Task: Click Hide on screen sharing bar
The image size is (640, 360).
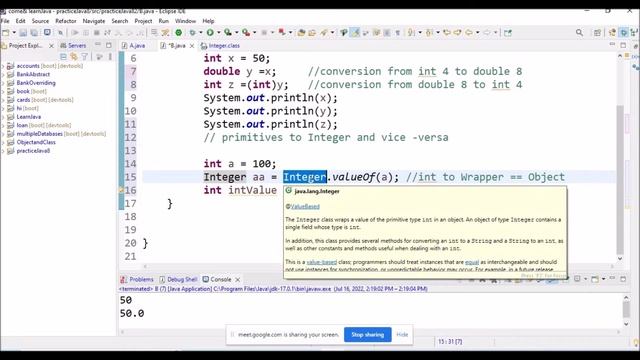Action: coord(402,335)
